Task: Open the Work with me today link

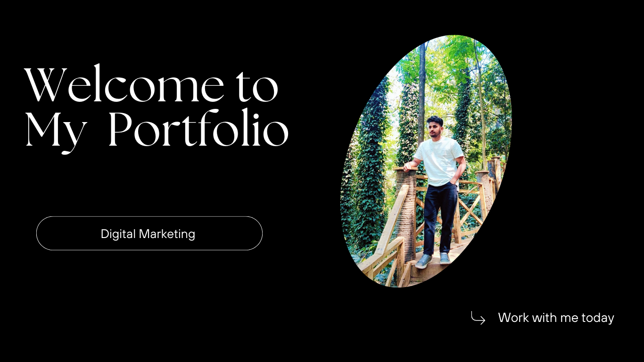Action: (556, 318)
